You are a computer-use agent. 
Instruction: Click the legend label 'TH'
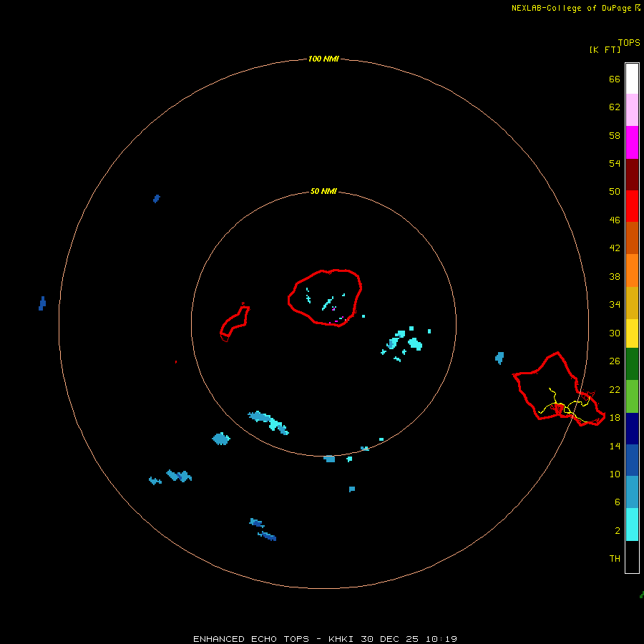click(x=615, y=558)
